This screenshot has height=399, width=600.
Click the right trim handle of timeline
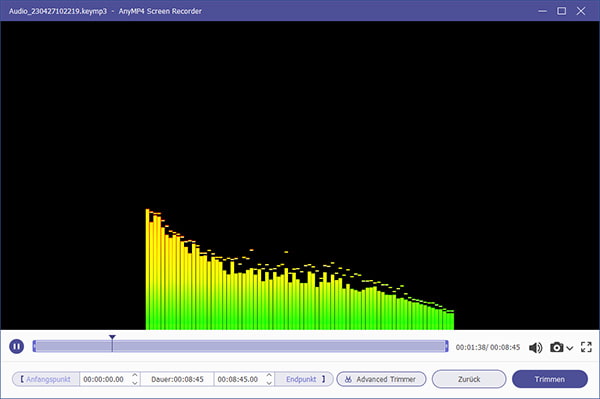coord(446,347)
